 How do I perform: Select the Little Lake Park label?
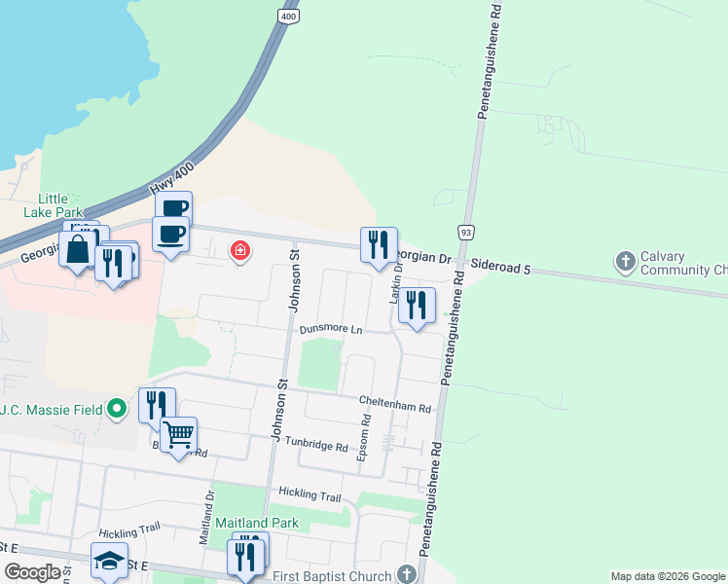[53, 205]
